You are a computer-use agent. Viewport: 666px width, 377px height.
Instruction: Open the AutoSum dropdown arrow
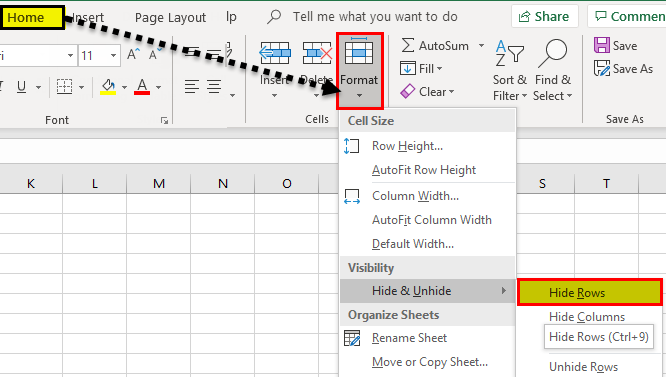(x=481, y=45)
